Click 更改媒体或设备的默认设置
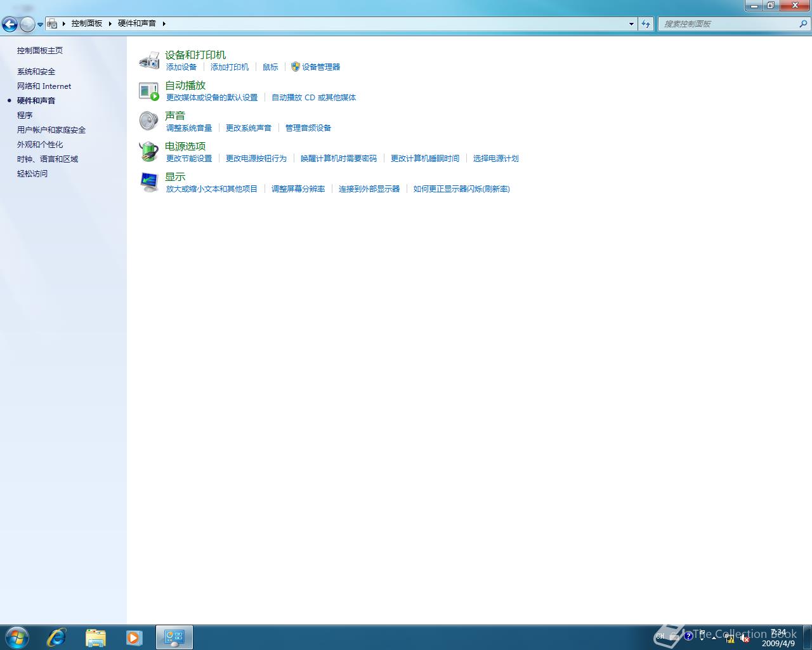This screenshot has height=650, width=812. 212,98
